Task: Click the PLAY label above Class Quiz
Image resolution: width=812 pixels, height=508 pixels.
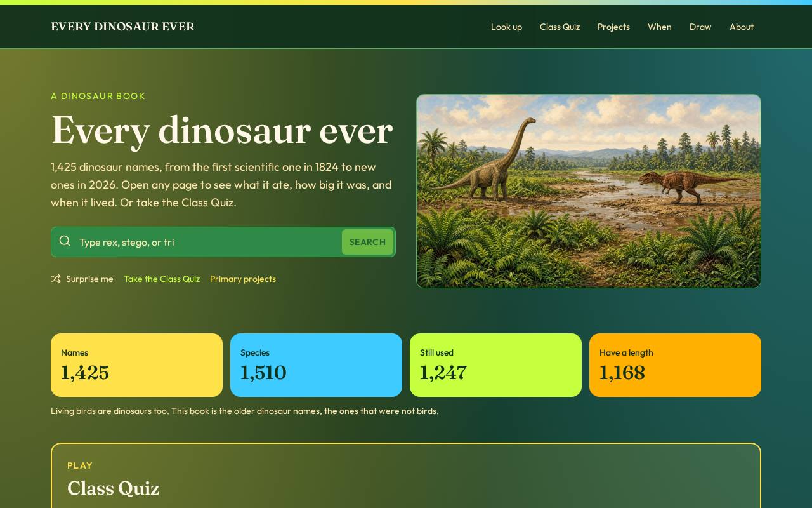Action: point(80,465)
